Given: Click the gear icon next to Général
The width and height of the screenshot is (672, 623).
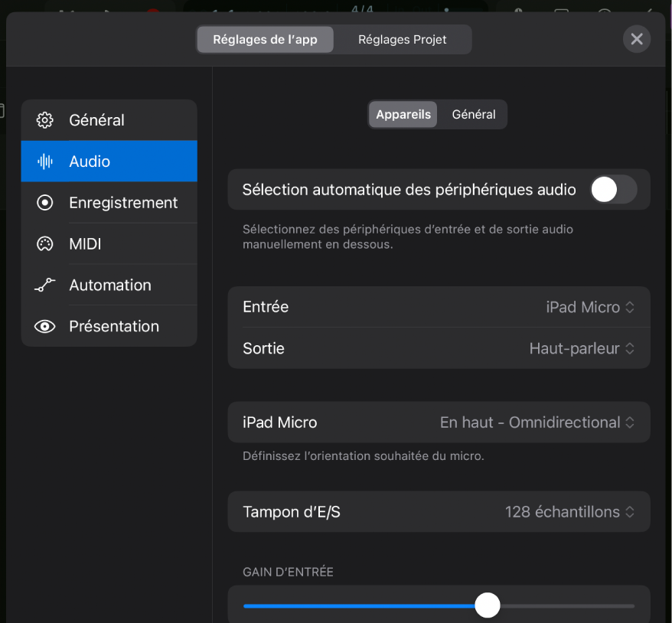Looking at the screenshot, I should click(x=45, y=120).
